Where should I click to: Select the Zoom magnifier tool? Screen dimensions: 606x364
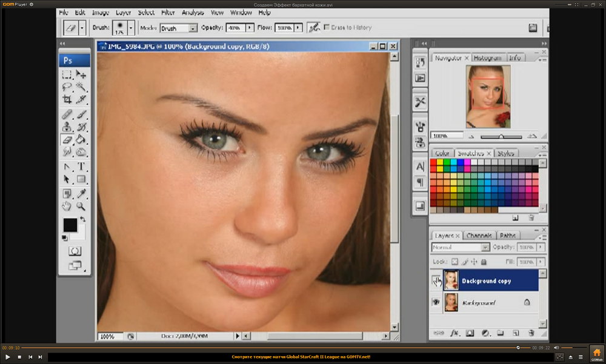click(x=81, y=206)
